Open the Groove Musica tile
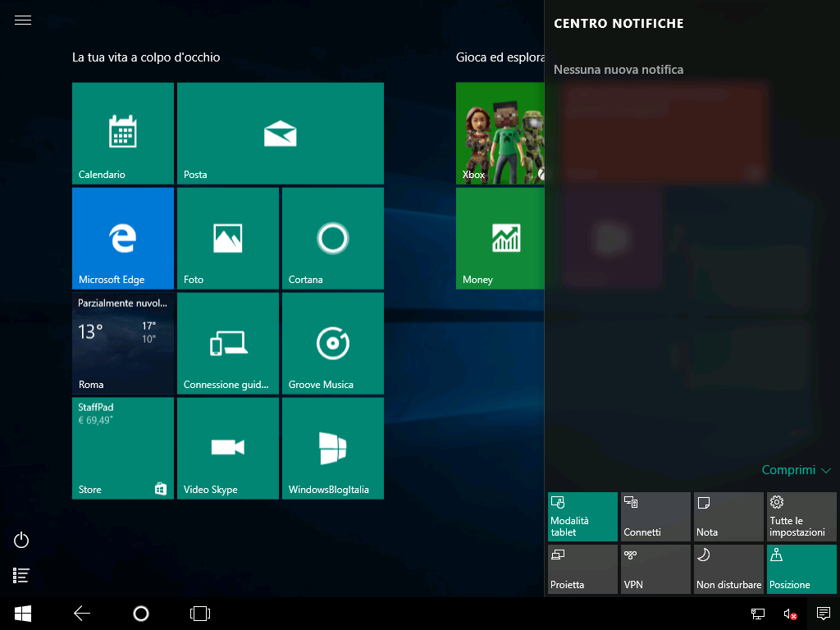The height and width of the screenshot is (630, 840). tap(333, 343)
